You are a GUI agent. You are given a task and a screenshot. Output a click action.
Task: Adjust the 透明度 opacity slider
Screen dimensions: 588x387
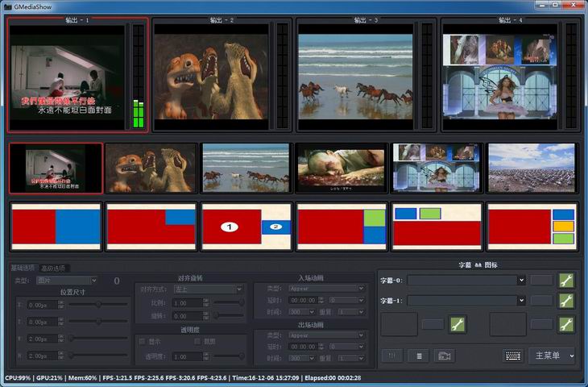point(229,356)
